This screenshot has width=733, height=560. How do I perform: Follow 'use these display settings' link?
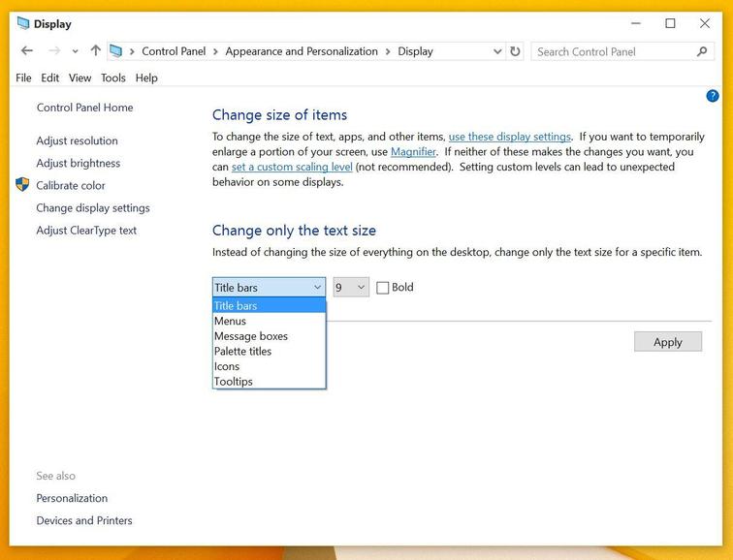(510, 137)
